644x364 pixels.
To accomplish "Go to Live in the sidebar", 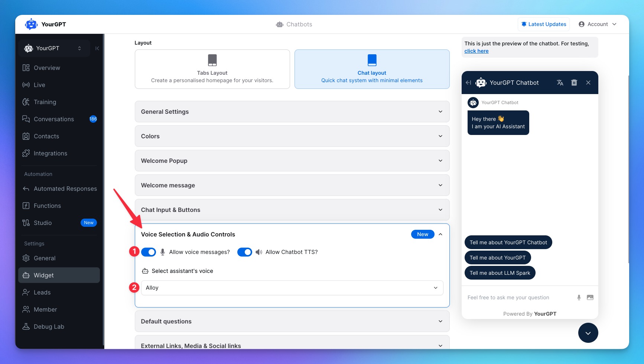I will [59, 85].
